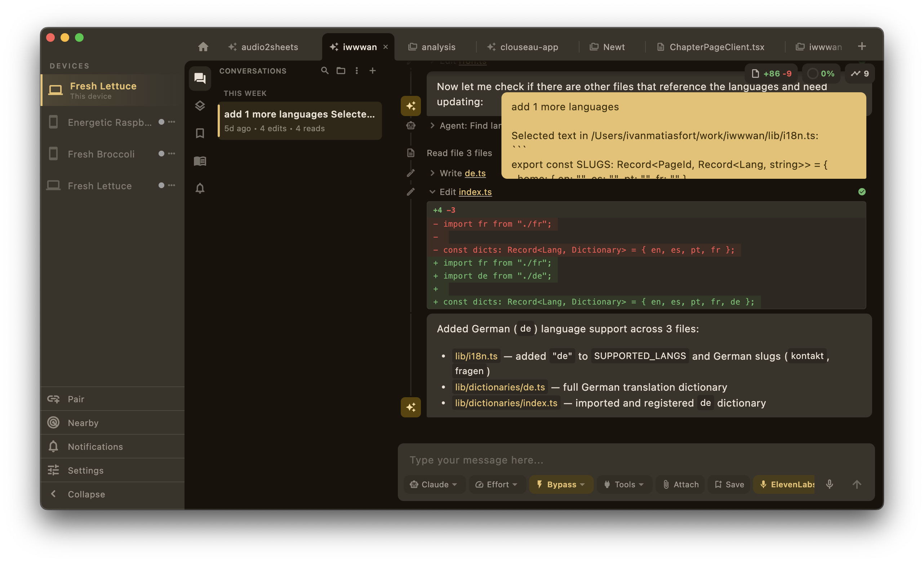Open more options for Fresh Broccoli device
The width and height of the screenshot is (924, 563).
[x=172, y=154]
